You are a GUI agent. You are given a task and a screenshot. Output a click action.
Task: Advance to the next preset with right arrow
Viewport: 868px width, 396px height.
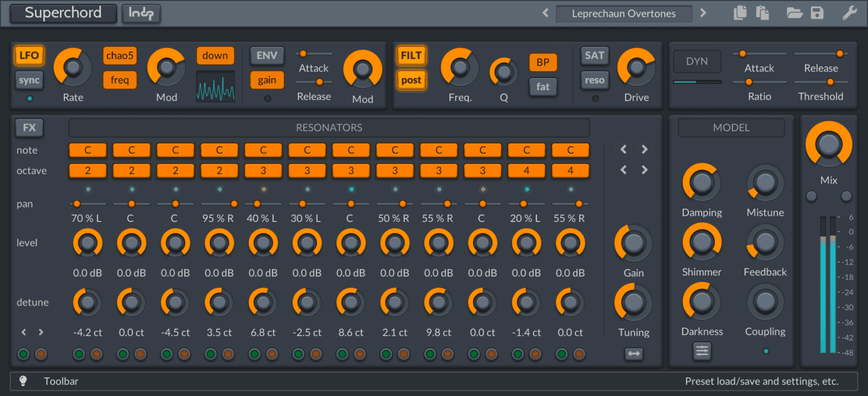click(x=703, y=12)
